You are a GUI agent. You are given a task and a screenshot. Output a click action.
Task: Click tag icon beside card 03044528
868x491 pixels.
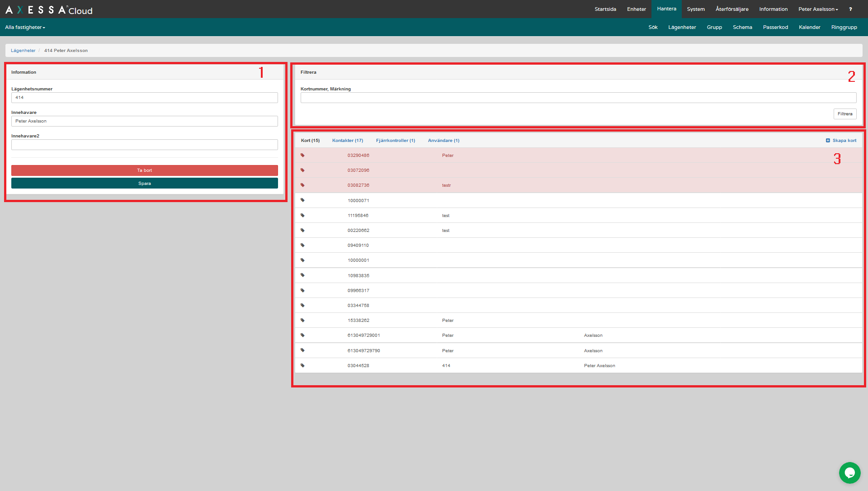tap(302, 365)
